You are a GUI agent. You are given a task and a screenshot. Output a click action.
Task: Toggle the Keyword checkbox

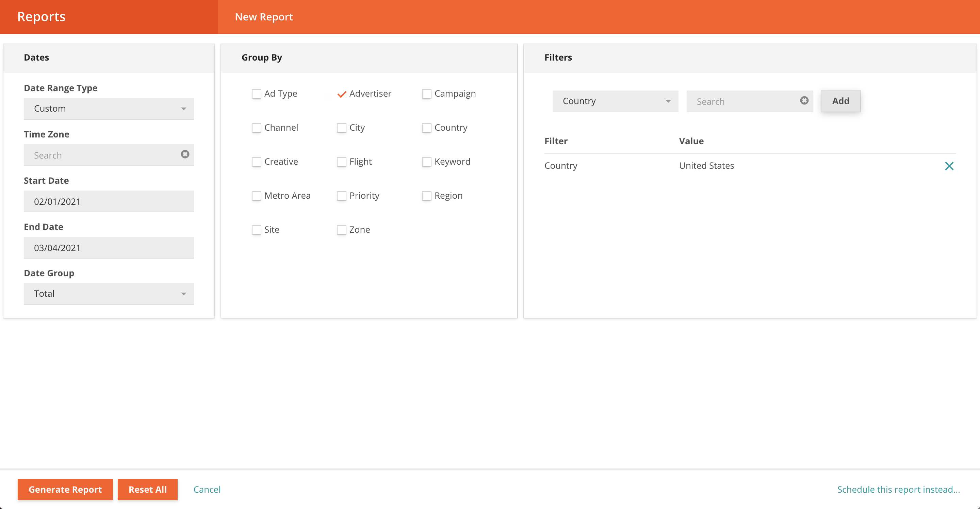click(x=426, y=162)
